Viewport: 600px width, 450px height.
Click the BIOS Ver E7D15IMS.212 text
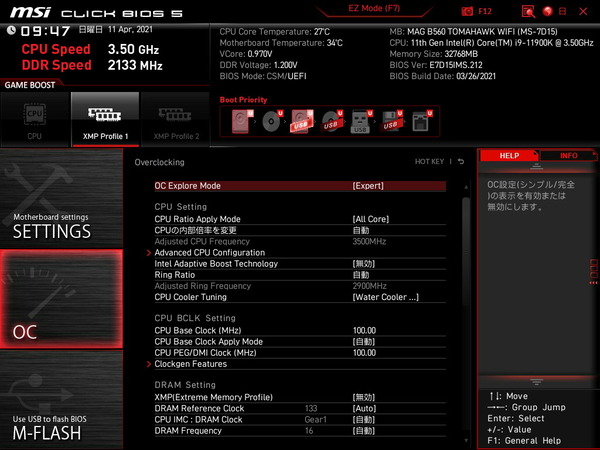pos(436,65)
